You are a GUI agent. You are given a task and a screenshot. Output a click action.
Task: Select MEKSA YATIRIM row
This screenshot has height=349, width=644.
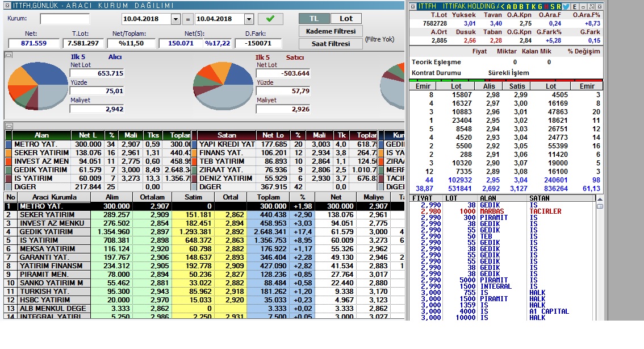(x=204, y=249)
